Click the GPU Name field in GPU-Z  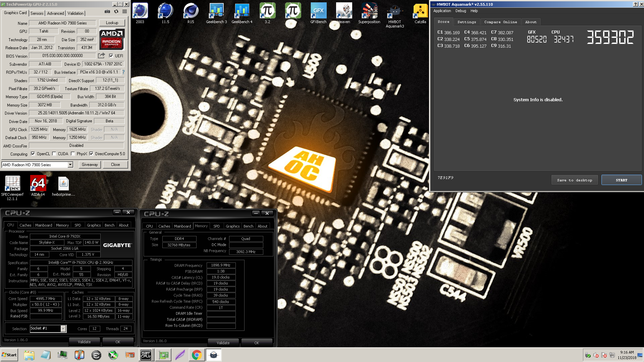(63, 23)
